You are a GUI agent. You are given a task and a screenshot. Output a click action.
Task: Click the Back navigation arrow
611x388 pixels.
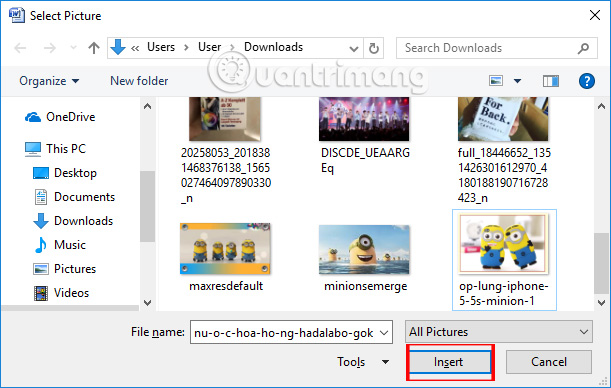(x=20, y=48)
